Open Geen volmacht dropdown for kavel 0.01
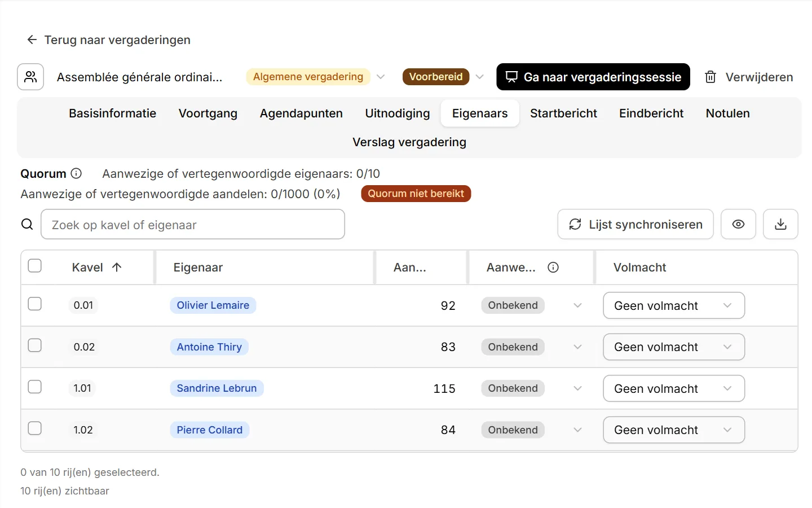The height and width of the screenshot is (508, 812). click(x=674, y=305)
